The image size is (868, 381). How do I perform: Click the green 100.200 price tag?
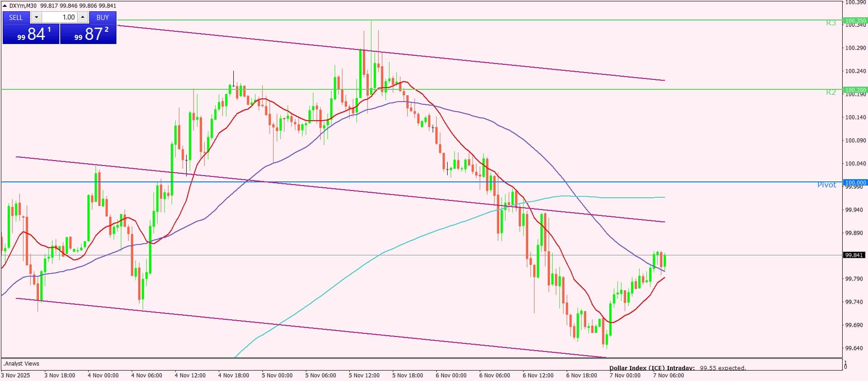tap(855, 90)
